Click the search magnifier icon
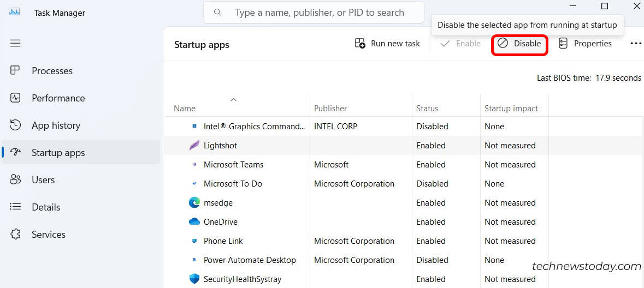The image size is (644, 288). click(218, 13)
